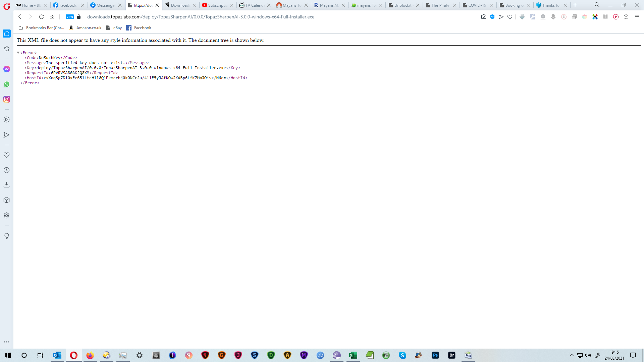Toggle the VPN badge in address bar
644x362 pixels.
(x=70, y=17)
